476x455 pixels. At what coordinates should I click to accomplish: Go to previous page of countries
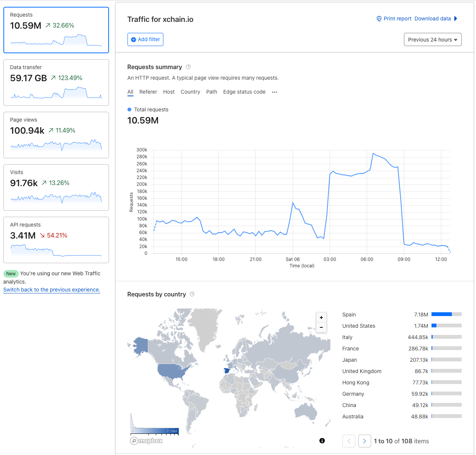pos(349,441)
